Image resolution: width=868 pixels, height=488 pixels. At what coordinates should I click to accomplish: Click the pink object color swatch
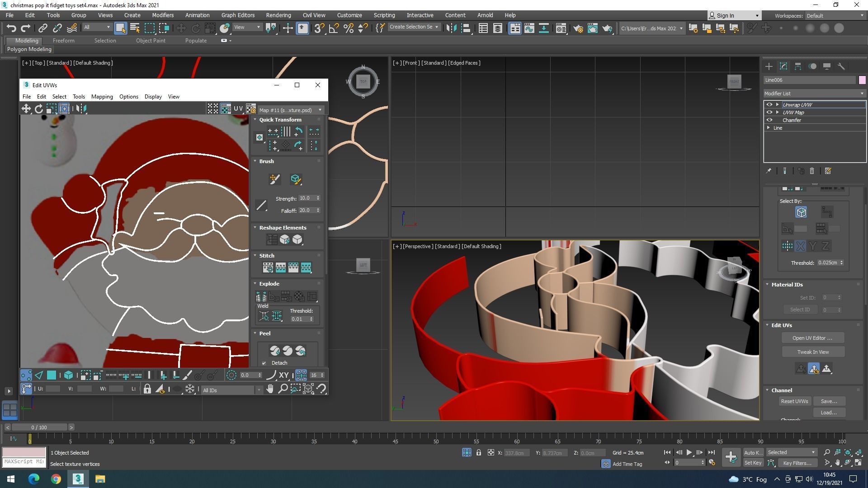(x=862, y=80)
